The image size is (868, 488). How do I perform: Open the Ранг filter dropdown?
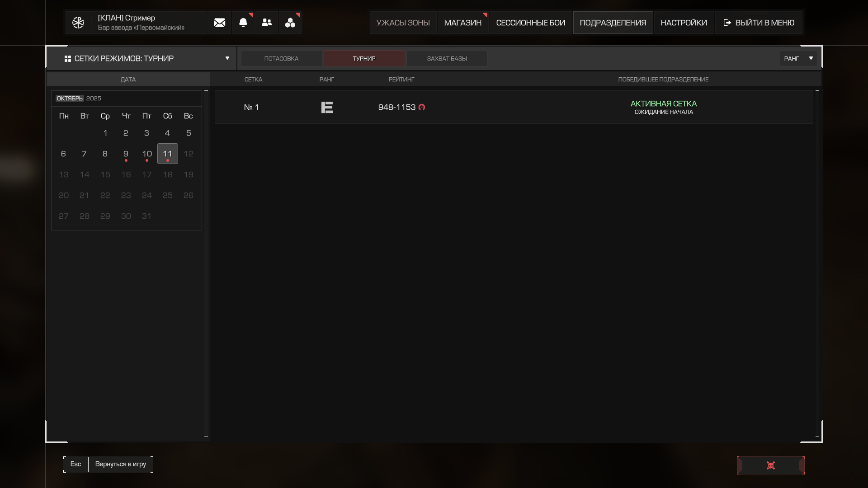click(x=798, y=59)
